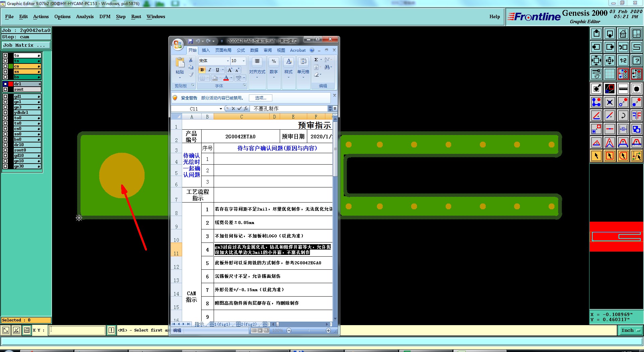644x352 pixels.
Task: Open the Genesis DFM menu
Action: (x=105, y=16)
